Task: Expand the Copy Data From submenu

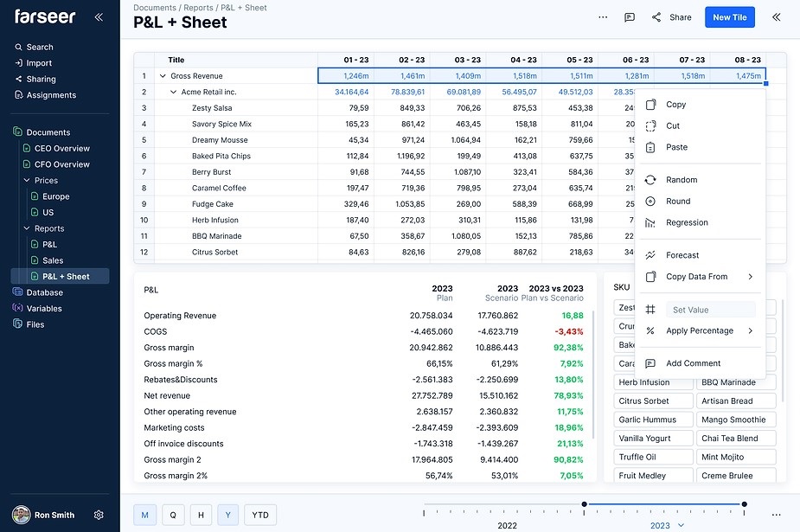Action: [700, 277]
